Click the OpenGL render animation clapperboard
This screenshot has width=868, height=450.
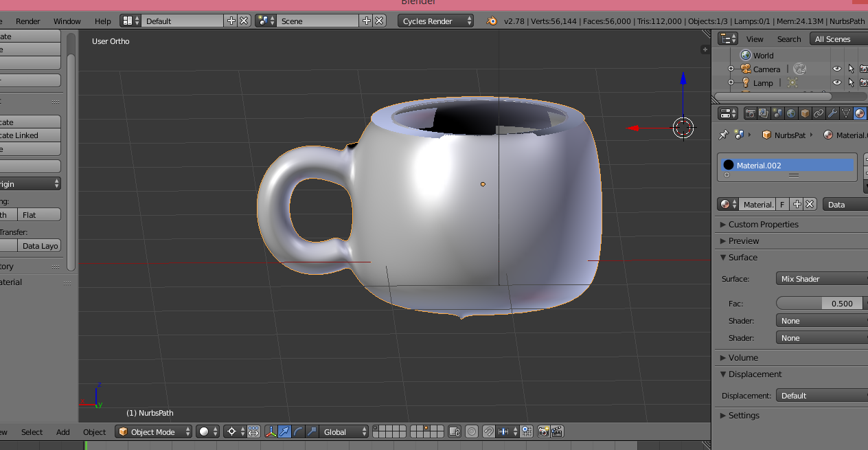click(557, 432)
